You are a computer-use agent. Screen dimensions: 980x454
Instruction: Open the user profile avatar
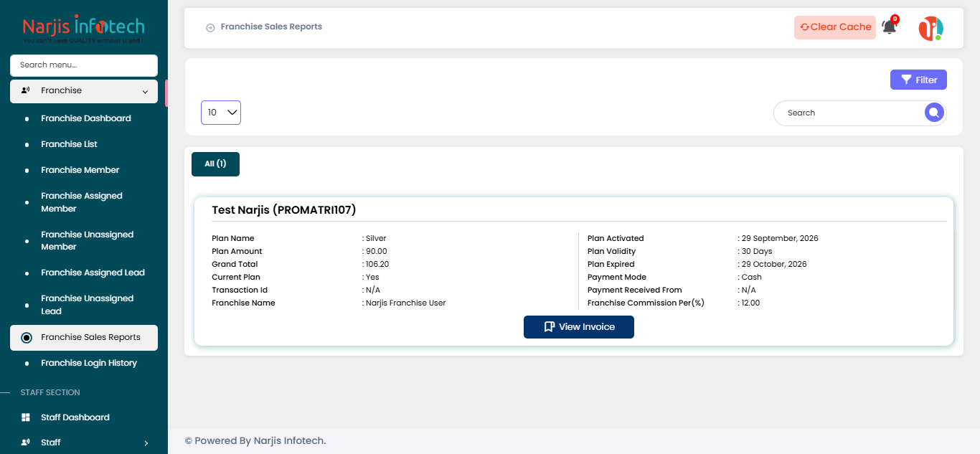tap(930, 28)
